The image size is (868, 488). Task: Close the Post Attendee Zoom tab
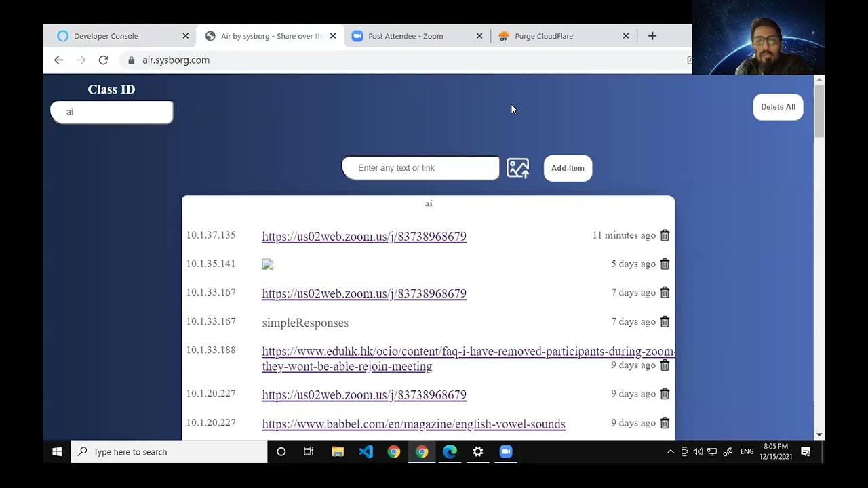coord(479,36)
